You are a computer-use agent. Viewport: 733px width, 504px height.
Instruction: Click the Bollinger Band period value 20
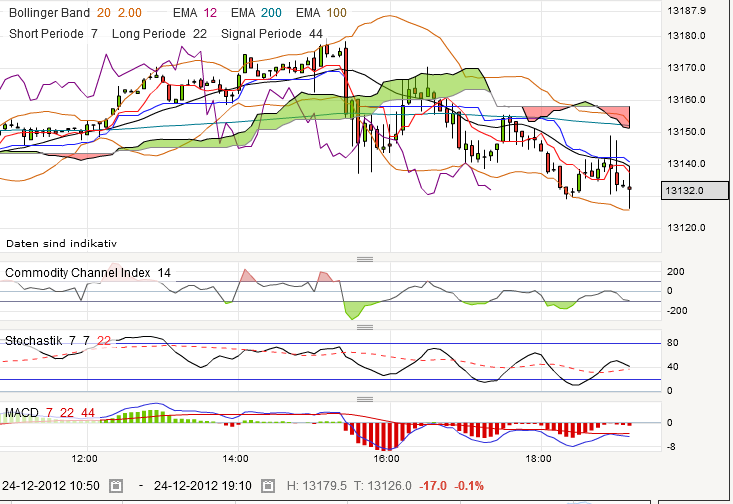pos(103,13)
